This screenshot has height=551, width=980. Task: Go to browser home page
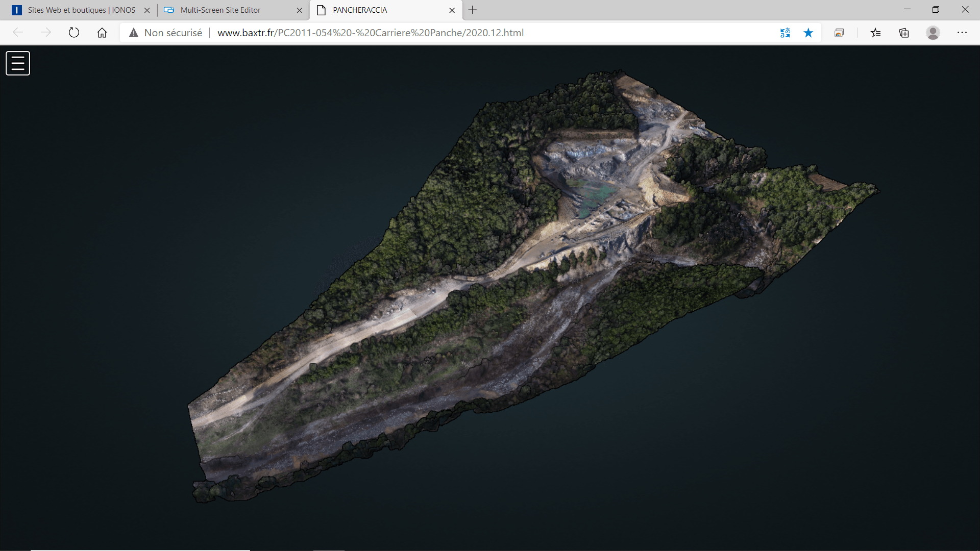[x=102, y=33]
